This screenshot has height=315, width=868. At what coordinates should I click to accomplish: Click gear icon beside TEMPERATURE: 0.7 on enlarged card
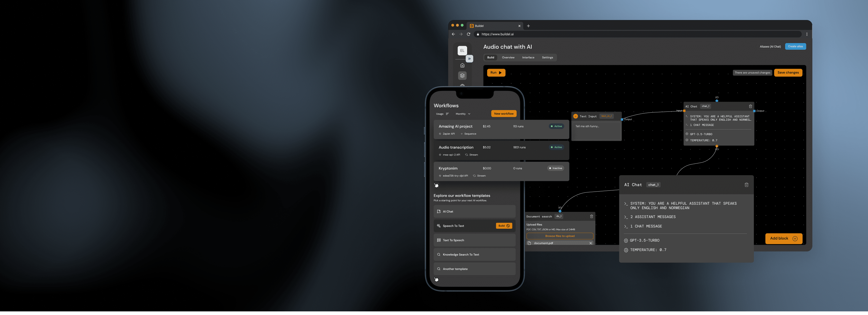(626, 250)
